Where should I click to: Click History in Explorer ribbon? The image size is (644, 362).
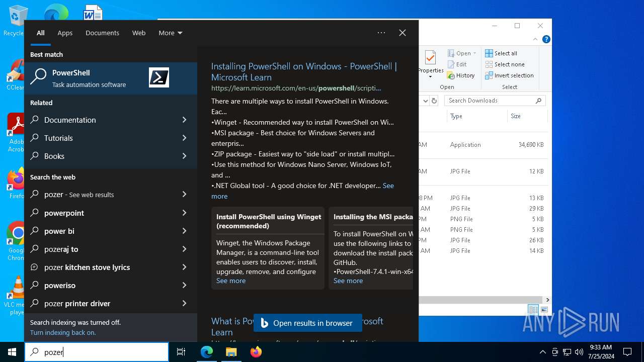[x=461, y=75]
